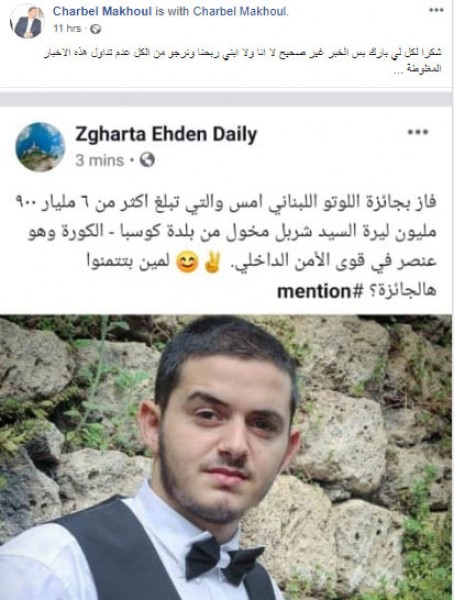Click the smiling face emoji in the post
The image size is (454, 600).
[x=187, y=263]
